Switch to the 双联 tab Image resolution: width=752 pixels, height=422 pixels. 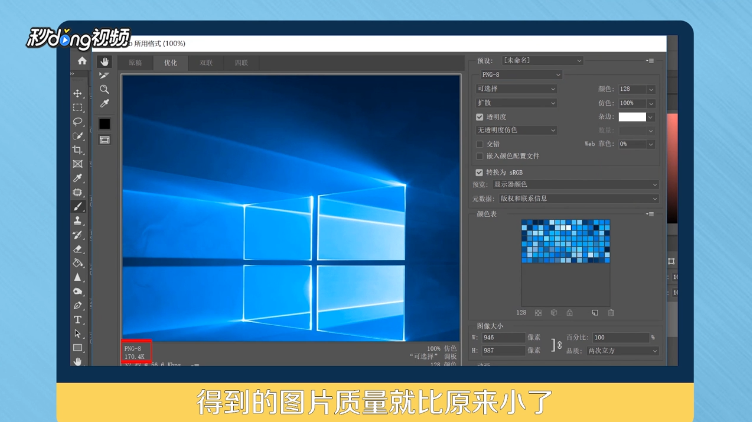[206, 63]
